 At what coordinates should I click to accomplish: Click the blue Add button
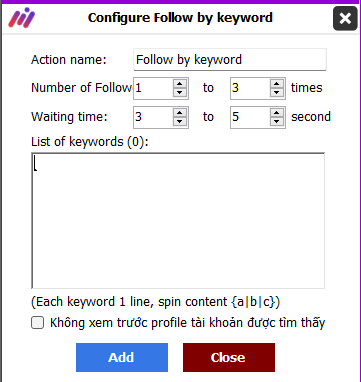coord(122,357)
